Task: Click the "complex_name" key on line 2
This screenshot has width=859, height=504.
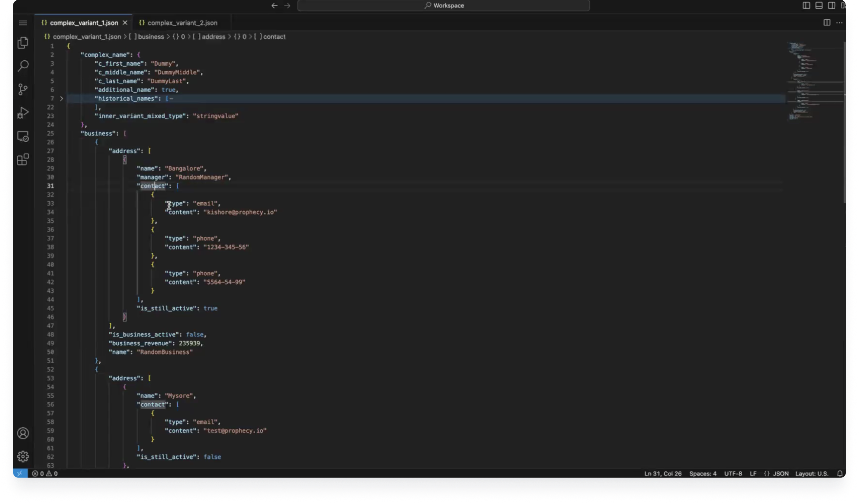Action: (105, 54)
